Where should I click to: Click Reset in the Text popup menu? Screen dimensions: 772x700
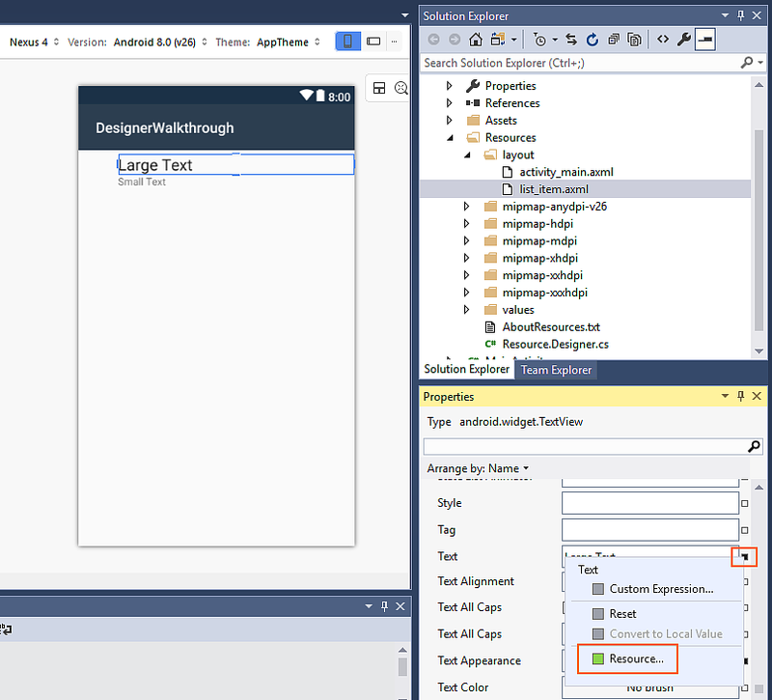coord(623,613)
